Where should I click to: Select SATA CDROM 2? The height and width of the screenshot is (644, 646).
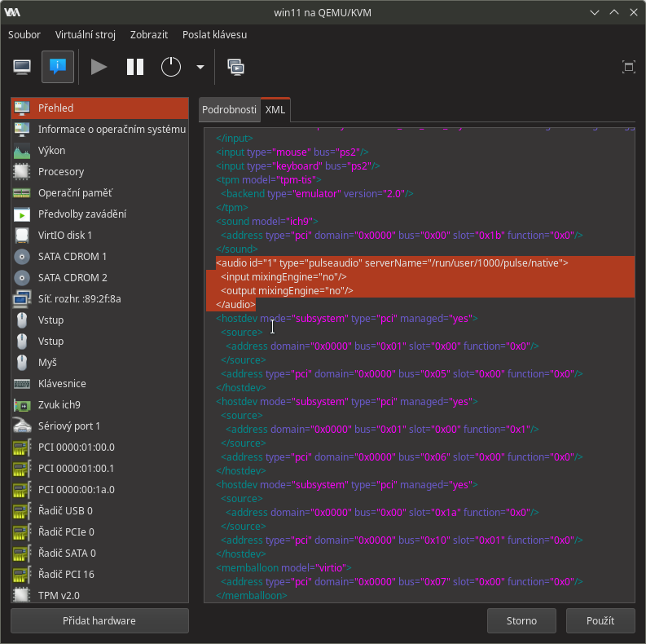[99, 277]
